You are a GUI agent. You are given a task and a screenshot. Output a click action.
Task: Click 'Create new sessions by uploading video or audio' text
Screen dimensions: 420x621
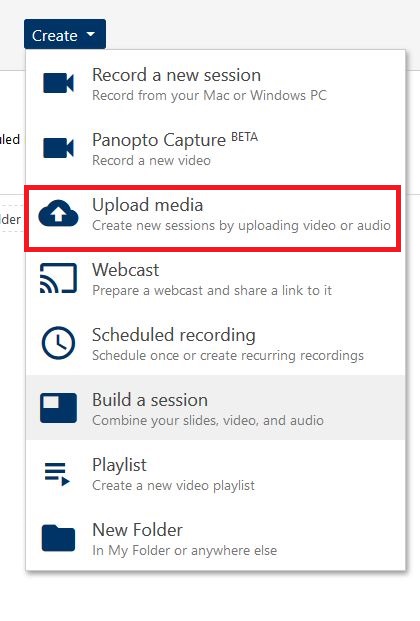[x=241, y=225]
